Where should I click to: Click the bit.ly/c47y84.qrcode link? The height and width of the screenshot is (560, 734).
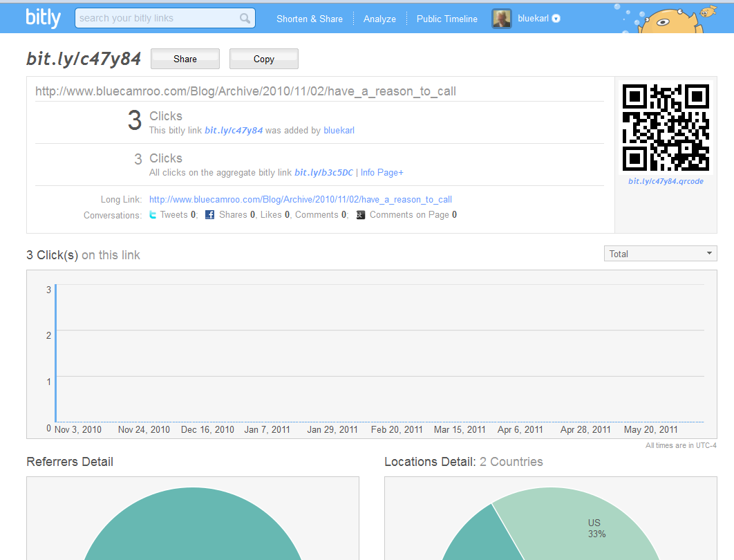click(666, 181)
